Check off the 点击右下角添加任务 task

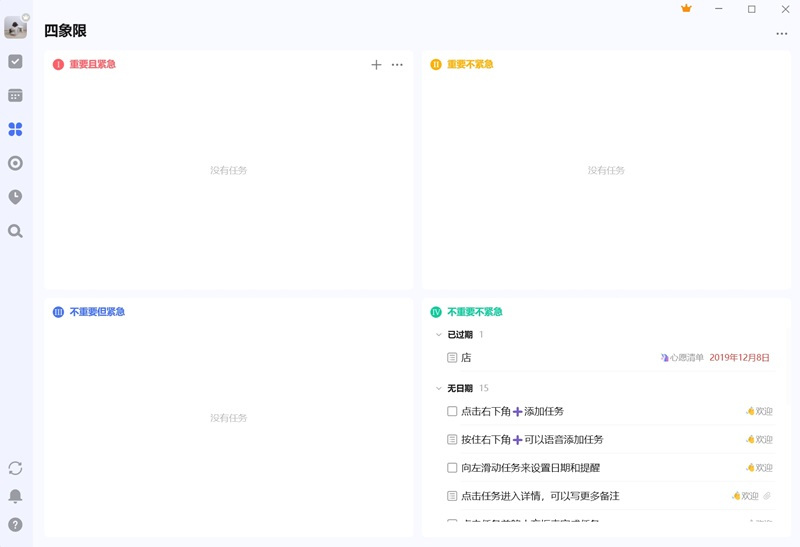pyautogui.click(x=452, y=412)
